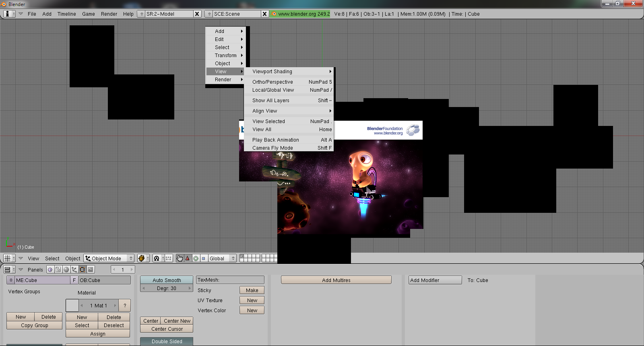This screenshot has width=644, height=346.
Task: Toggle the move object centers only button
Action: [169, 258]
